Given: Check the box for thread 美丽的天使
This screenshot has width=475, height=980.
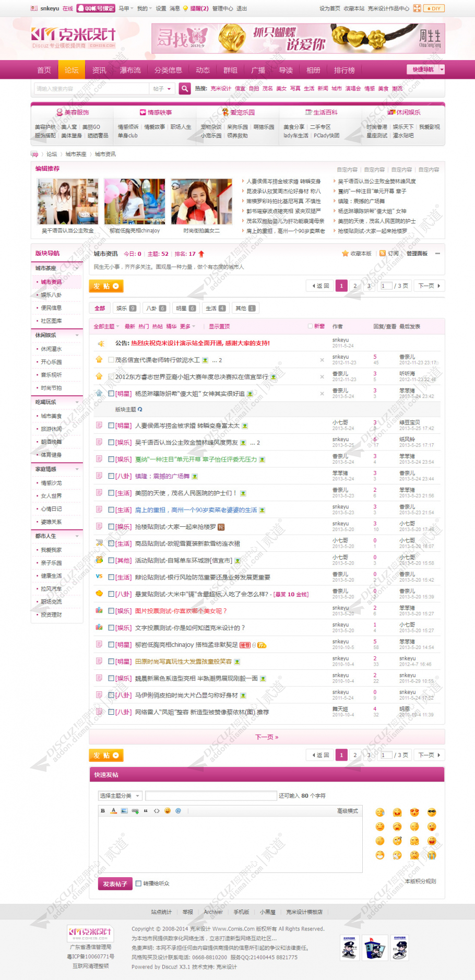Looking at the screenshot, I should (111, 493).
